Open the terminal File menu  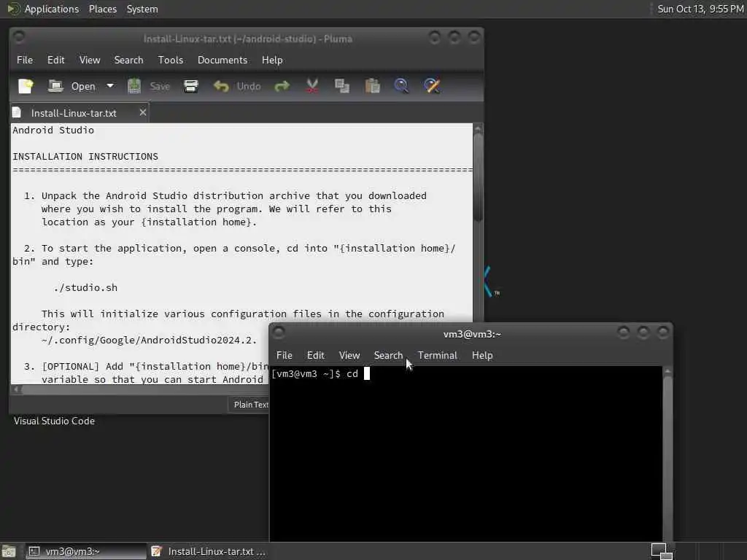coord(285,355)
